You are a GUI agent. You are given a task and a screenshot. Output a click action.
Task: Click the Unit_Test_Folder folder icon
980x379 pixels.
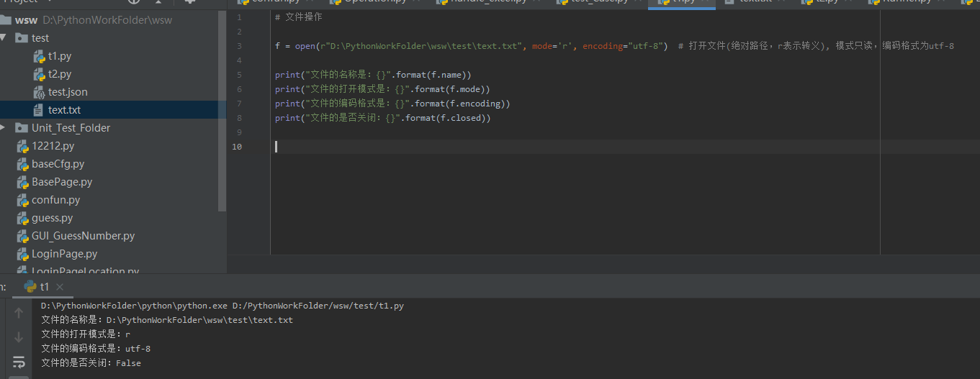coord(21,128)
